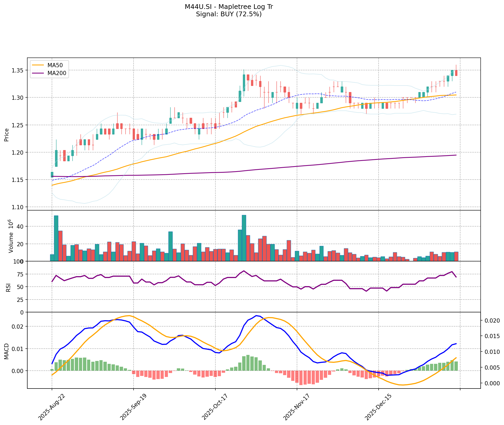The image size is (504, 425).
Task: Click the MA50 legend entry
Action: [x=55, y=65]
